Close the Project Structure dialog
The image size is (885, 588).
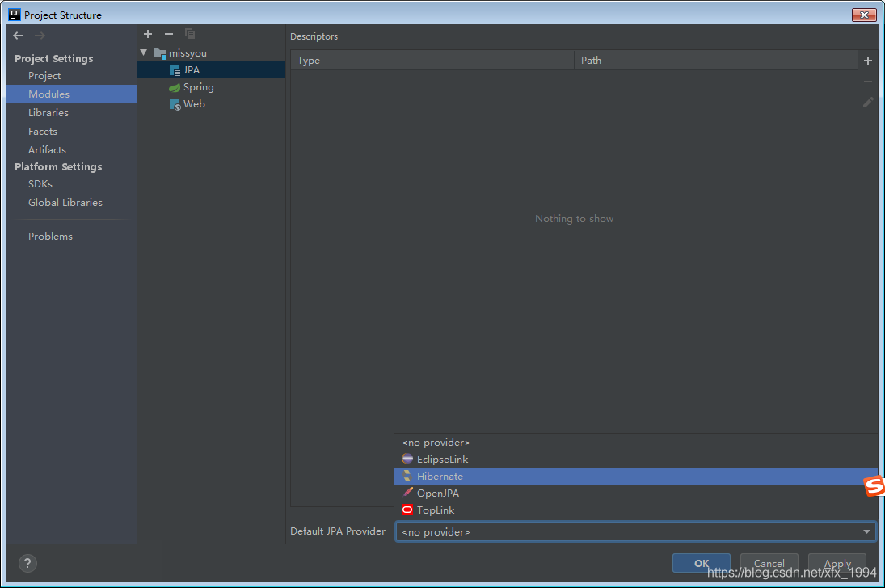pyautogui.click(x=863, y=15)
